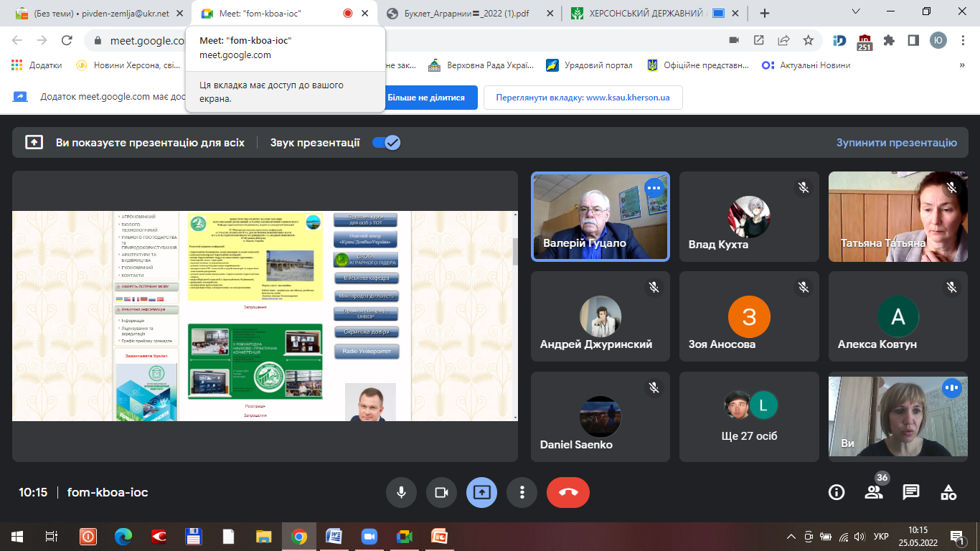Open Windows notification center
This screenshot has height=551, width=980.
click(957, 536)
